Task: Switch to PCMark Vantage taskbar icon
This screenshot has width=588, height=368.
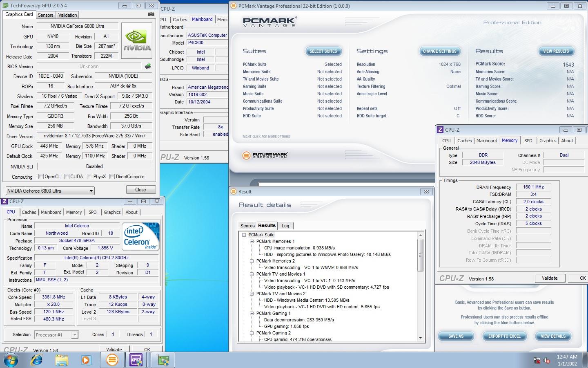Action: point(112,360)
